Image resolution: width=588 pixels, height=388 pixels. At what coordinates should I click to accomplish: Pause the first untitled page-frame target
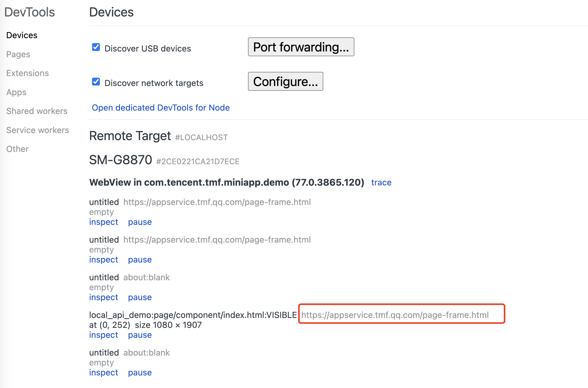click(140, 222)
